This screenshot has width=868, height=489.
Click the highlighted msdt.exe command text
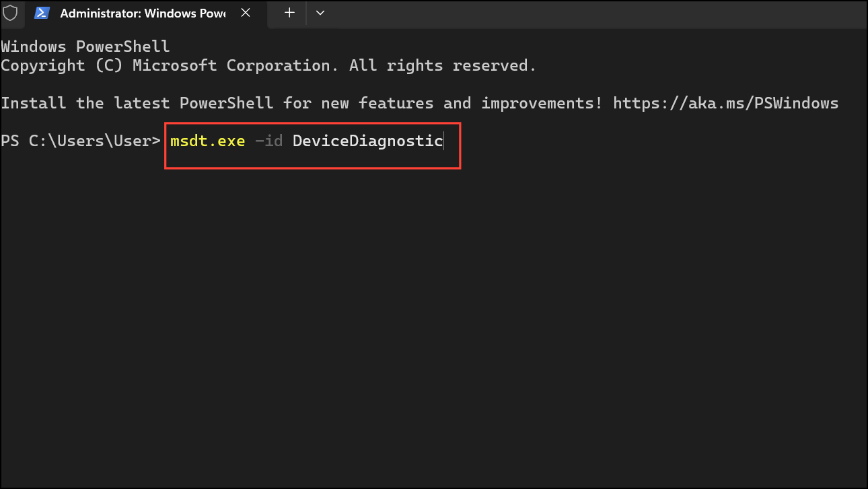tap(207, 141)
